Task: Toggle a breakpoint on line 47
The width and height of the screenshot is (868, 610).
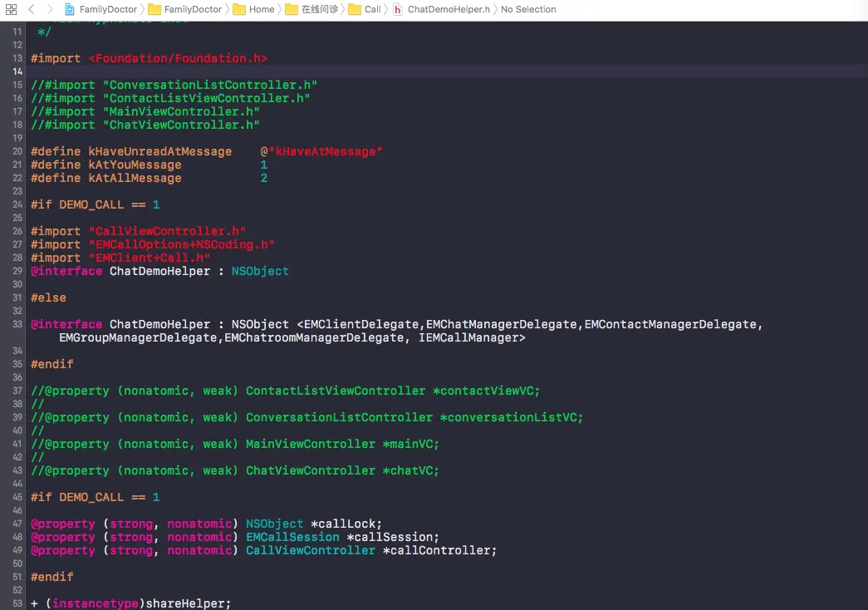Action: coord(17,524)
